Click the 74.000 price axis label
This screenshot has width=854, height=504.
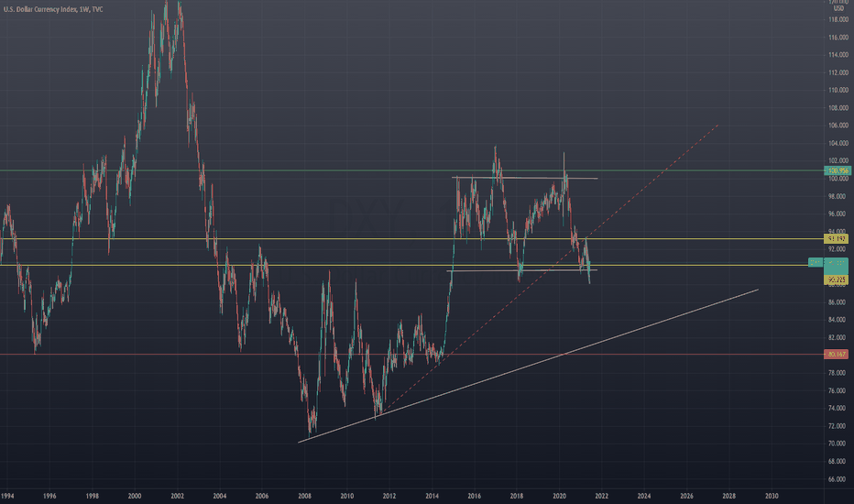click(838, 408)
